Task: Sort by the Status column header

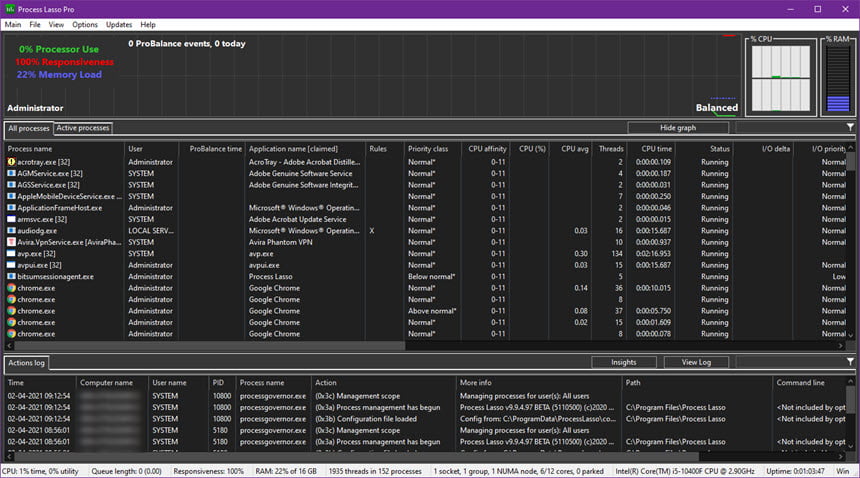Action: click(704, 149)
